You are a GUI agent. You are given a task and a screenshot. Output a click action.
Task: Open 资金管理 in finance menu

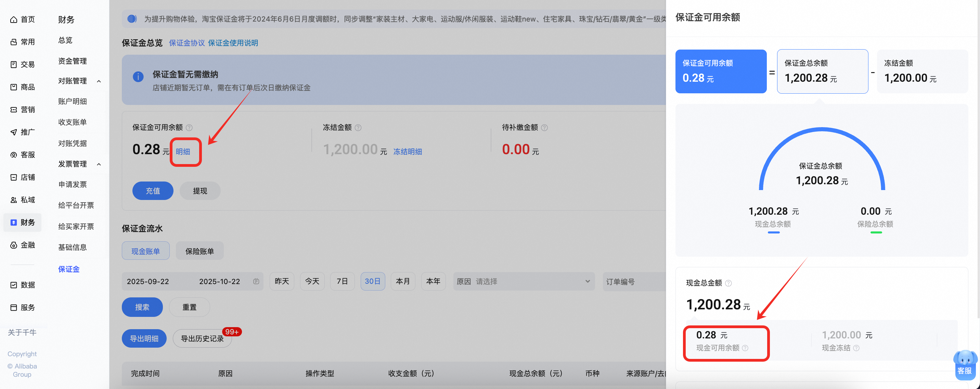pyautogui.click(x=72, y=61)
